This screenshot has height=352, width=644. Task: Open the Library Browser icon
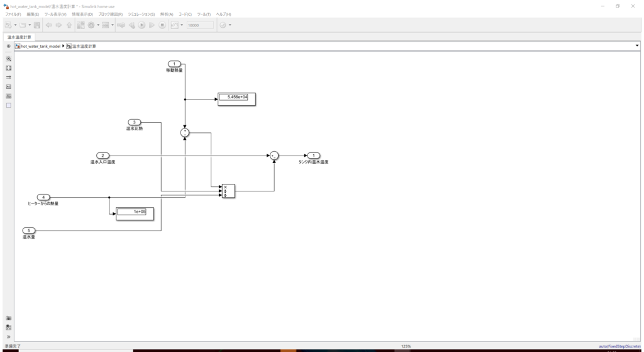tap(80, 25)
